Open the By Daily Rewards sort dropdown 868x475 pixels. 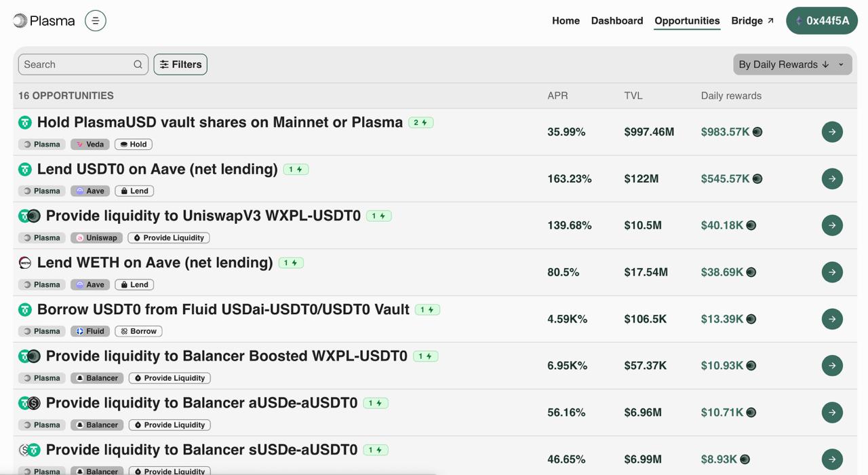click(x=792, y=64)
